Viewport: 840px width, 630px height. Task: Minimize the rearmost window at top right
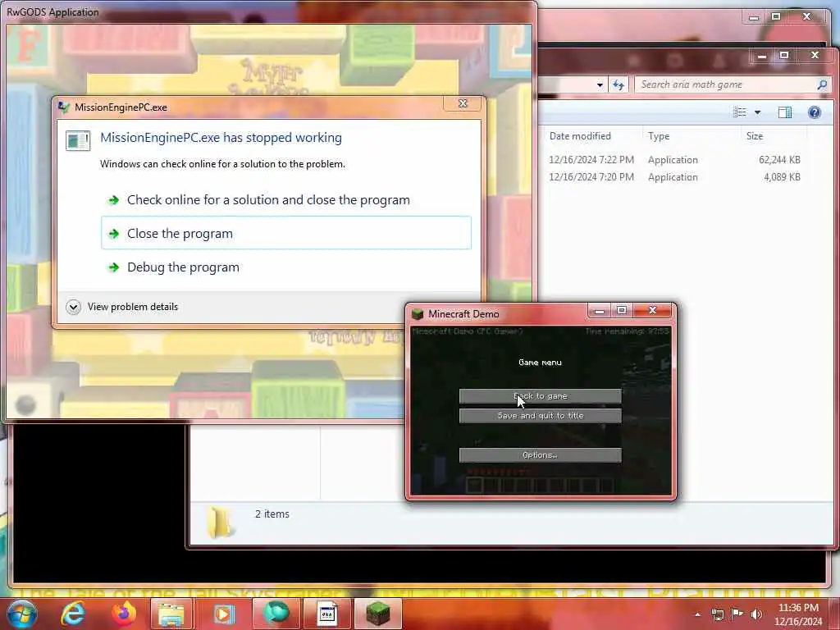pos(754,17)
